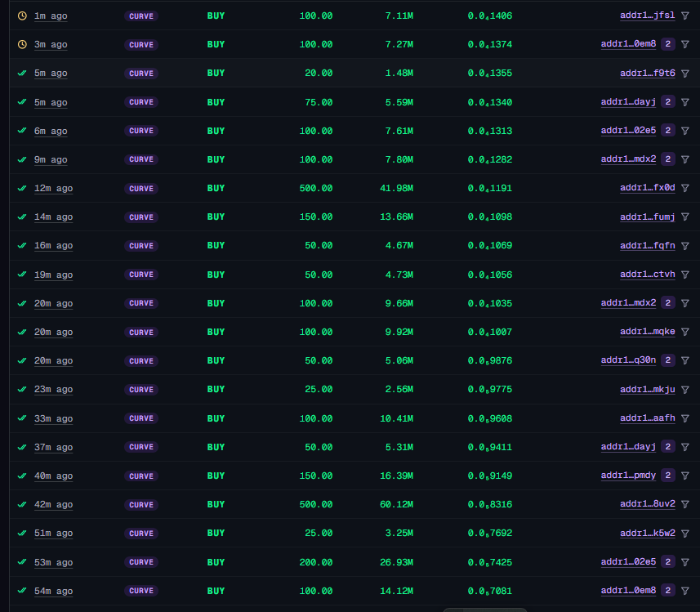The image size is (700, 612).
Task: Click the funnel icon in the addr1…q30n row
Action: (685, 360)
